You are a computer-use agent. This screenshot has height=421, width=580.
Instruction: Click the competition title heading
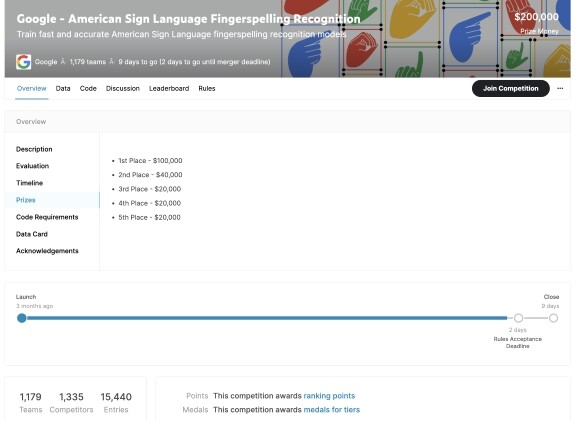(x=189, y=18)
